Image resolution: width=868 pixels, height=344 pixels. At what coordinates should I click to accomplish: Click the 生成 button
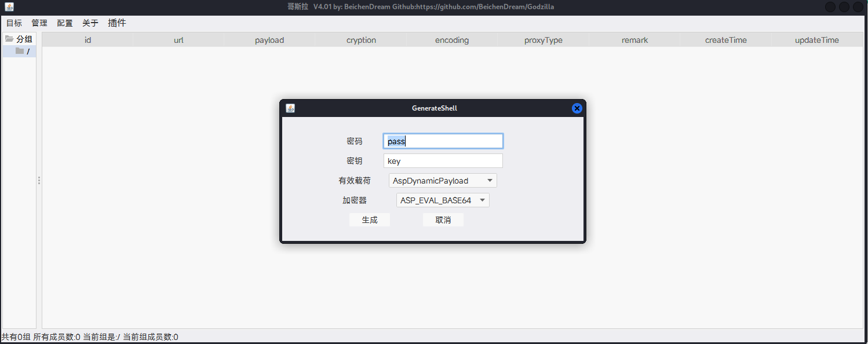tap(370, 220)
